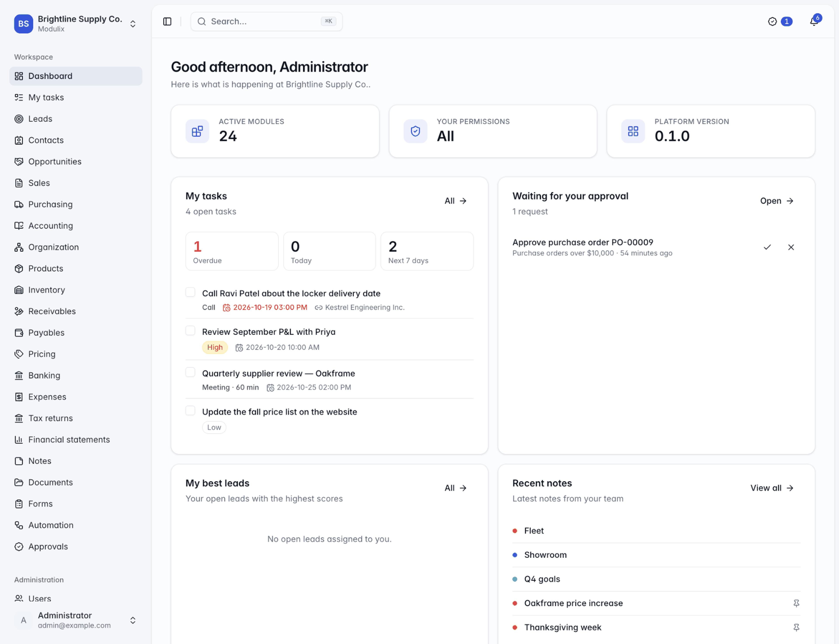Click All link in My best leads
Image resolution: width=839 pixels, height=644 pixels.
click(455, 488)
